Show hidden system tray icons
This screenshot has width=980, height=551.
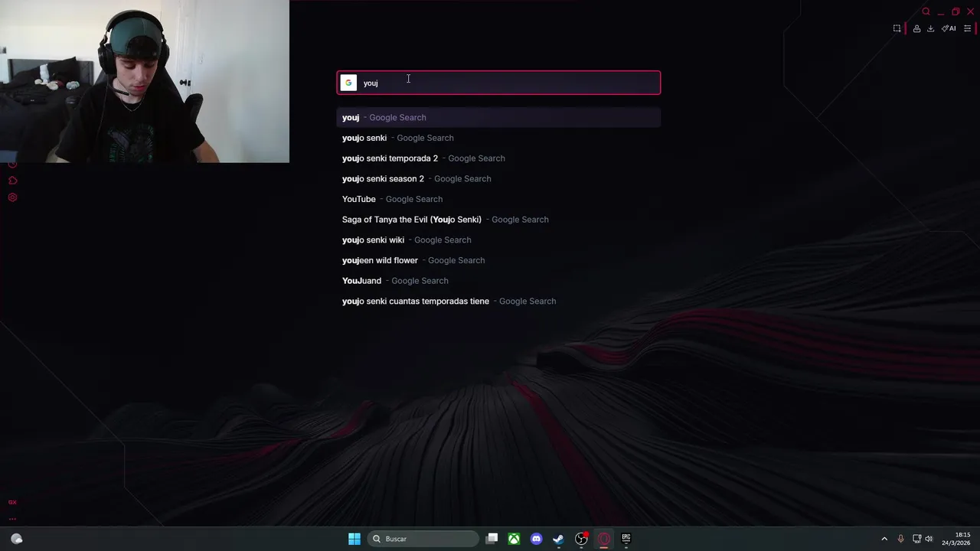tap(884, 539)
